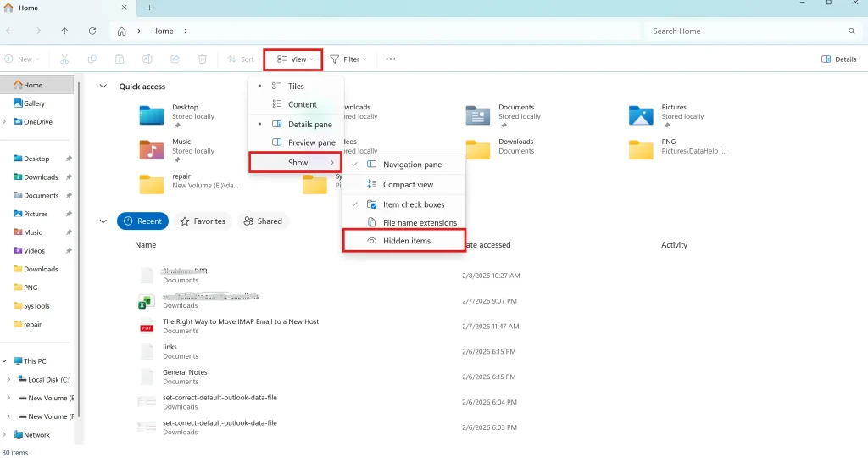The width and height of the screenshot is (868, 458).
Task: Switch to the Recent tab
Action: click(142, 221)
